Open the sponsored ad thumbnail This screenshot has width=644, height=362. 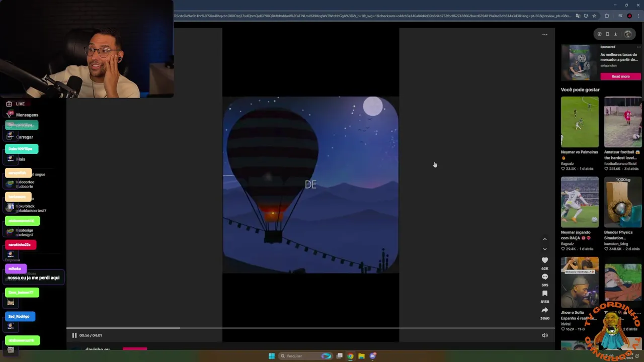[x=579, y=62]
